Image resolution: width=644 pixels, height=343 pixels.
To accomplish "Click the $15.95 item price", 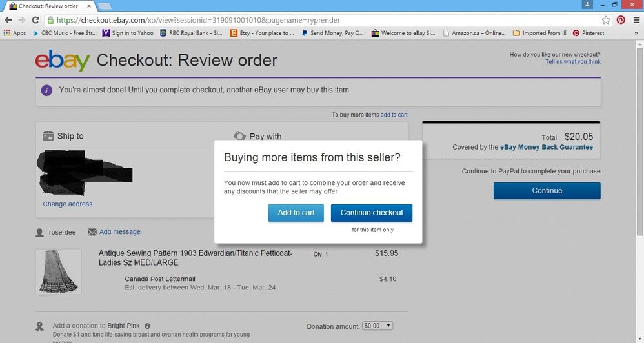I will tap(387, 253).
